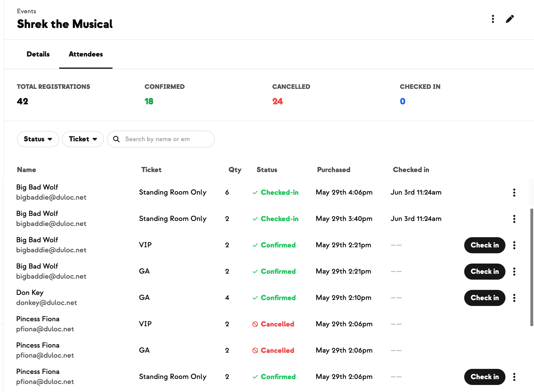534x392 pixels.
Task: Click the Qty column header
Action: point(235,170)
